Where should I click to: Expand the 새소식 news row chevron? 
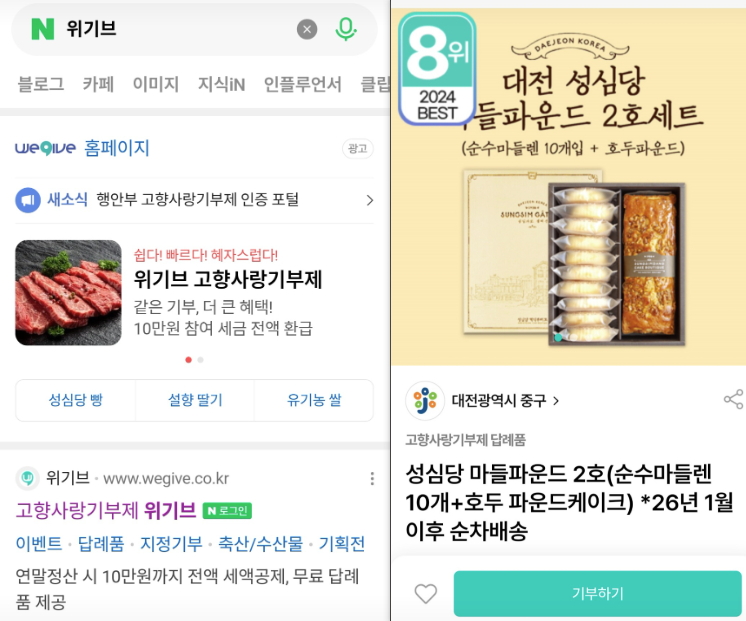pyautogui.click(x=370, y=200)
